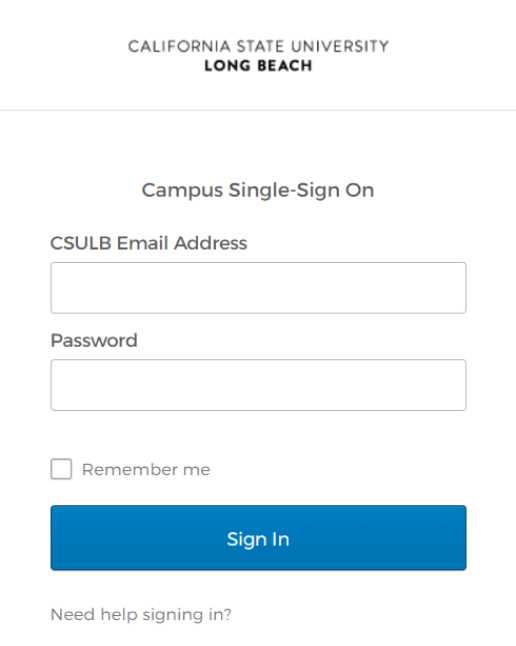Click the Campus Single-Sign On heading
The image size is (516, 646).
pos(258,190)
